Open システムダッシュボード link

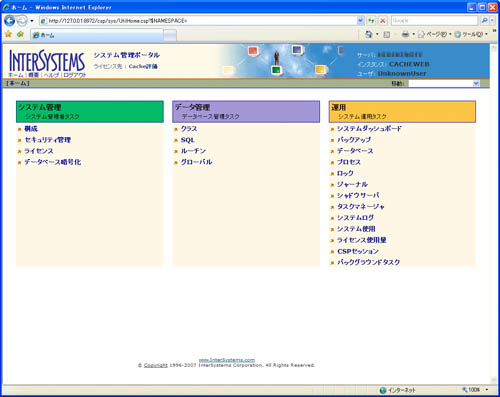(x=369, y=129)
